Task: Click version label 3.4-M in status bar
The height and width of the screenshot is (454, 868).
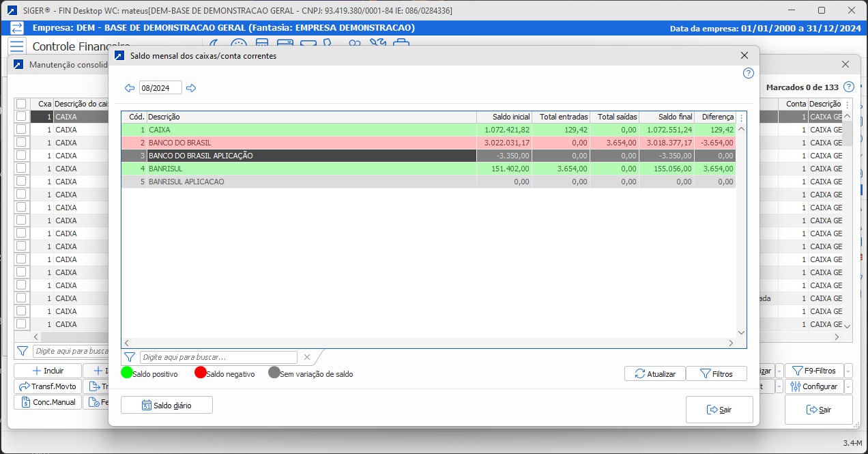Action: 854,443
